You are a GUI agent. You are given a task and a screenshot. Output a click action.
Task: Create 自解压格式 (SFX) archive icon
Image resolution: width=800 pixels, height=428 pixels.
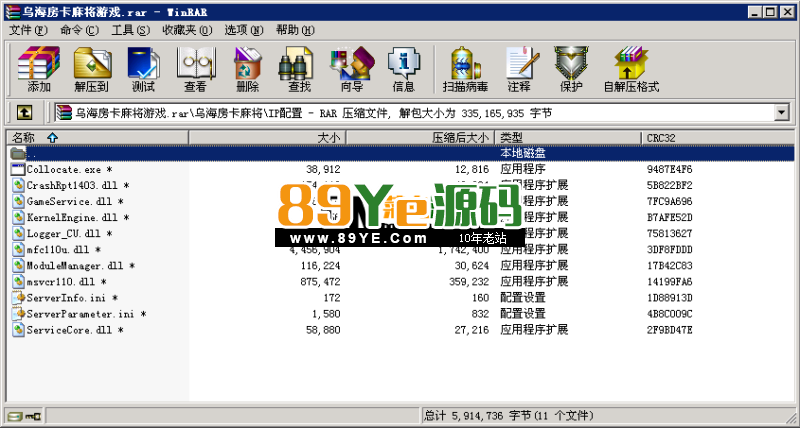click(x=631, y=68)
